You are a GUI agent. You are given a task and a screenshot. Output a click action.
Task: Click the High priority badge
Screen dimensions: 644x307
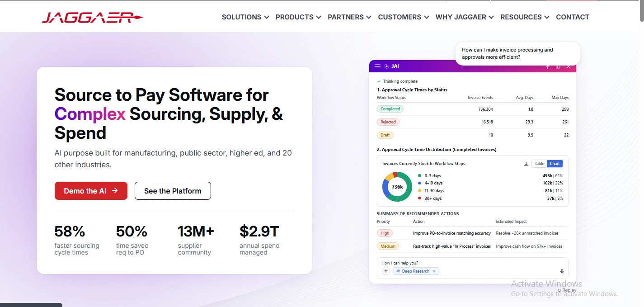coord(385,233)
